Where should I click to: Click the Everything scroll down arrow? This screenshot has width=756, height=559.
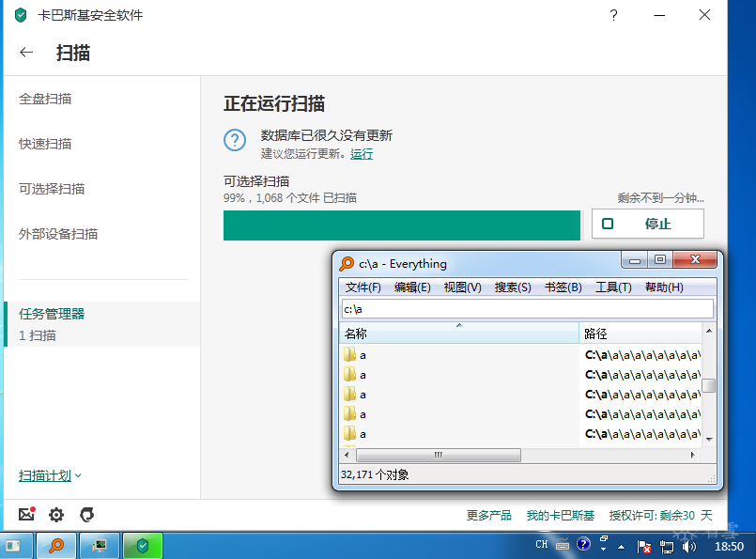coord(709,440)
